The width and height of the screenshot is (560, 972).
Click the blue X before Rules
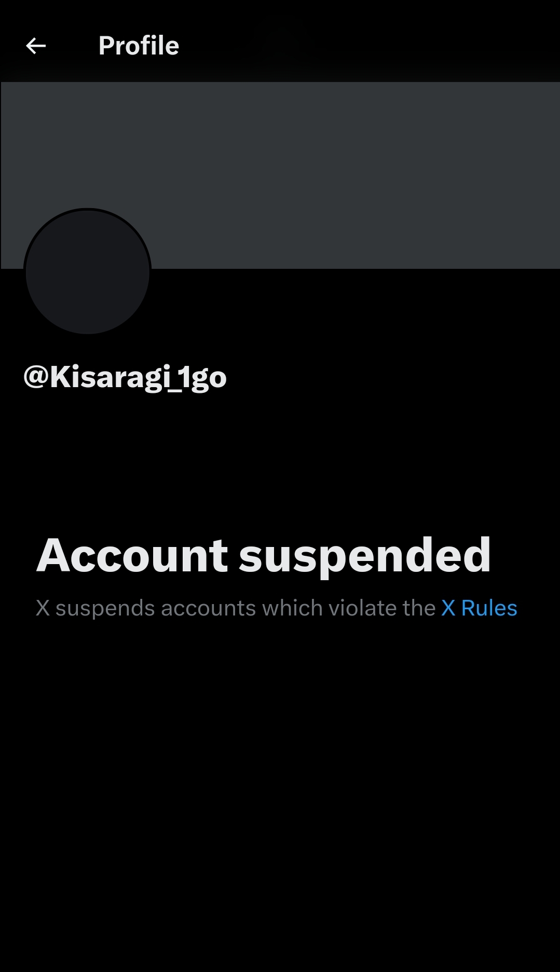click(448, 608)
